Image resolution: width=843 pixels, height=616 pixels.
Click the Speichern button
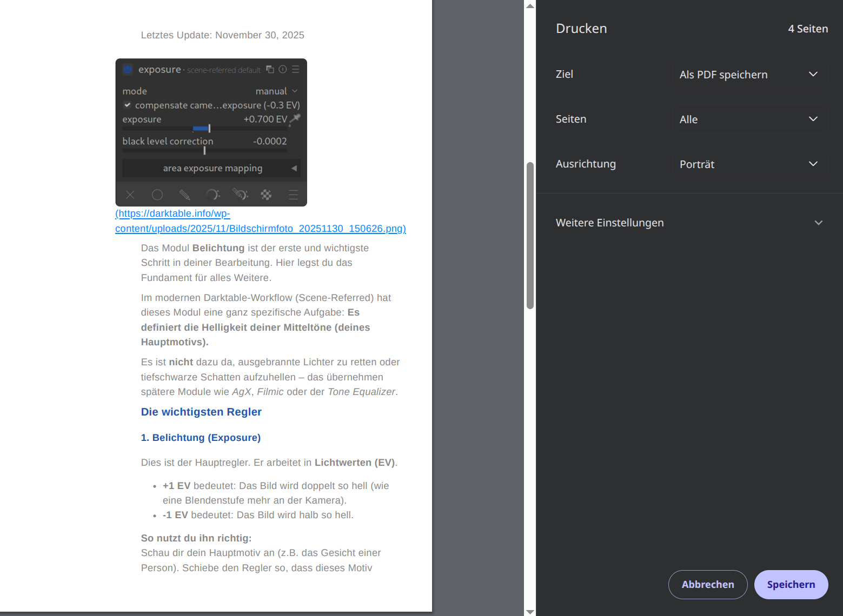791,585
